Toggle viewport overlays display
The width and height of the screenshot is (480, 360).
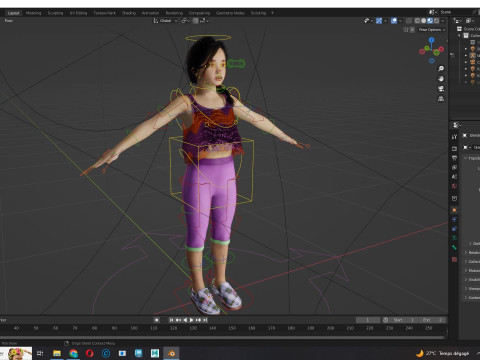[x=394, y=21]
